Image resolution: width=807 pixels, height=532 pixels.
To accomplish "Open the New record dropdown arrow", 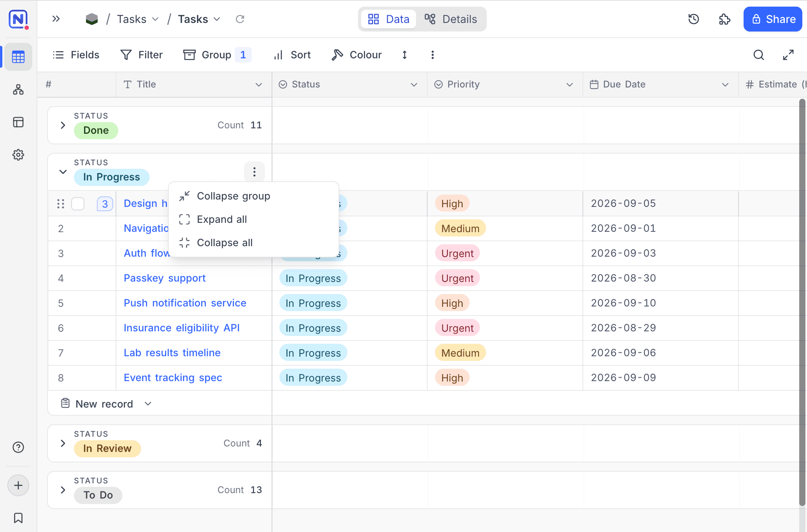I will (x=148, y=404).
